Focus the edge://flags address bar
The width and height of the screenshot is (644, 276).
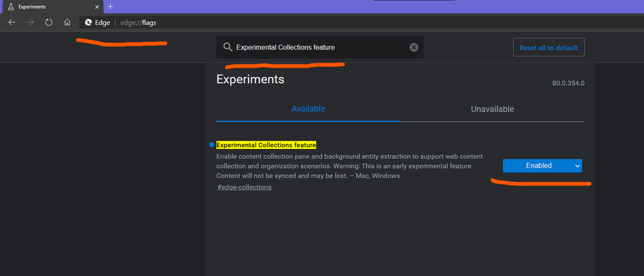361,23
